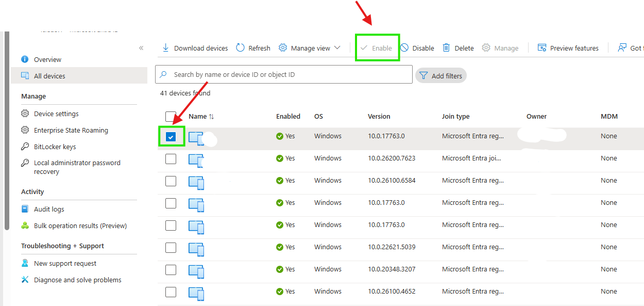Viewport: 644px width, 306px height.
Task: Click Local administrator password recovery link
Action: pyautogui.click(x=77, y=167)
